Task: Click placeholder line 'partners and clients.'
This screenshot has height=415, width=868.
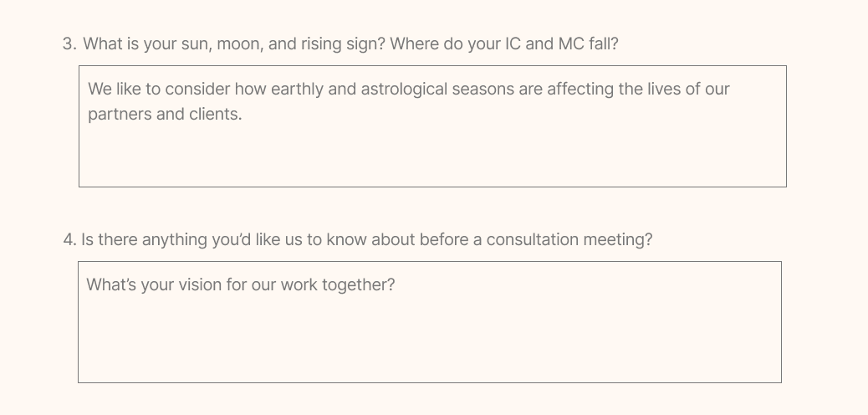Action: click(165, 114)
